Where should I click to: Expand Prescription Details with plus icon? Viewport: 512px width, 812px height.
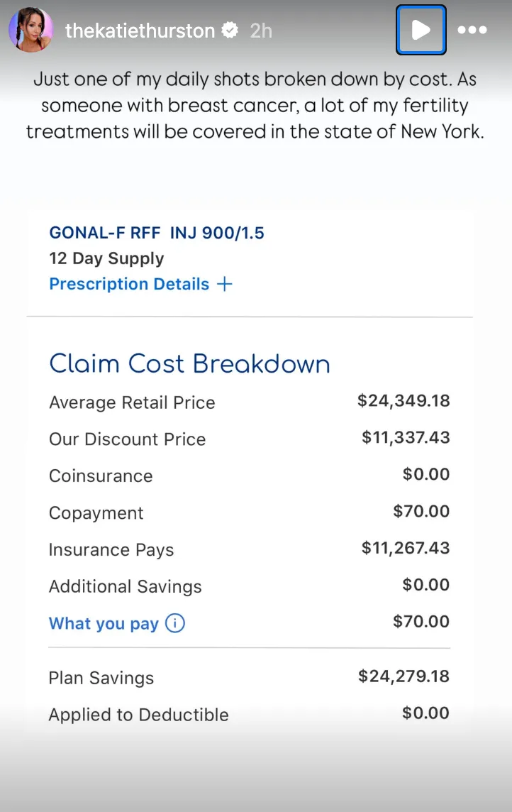click(x=224, y=284)
